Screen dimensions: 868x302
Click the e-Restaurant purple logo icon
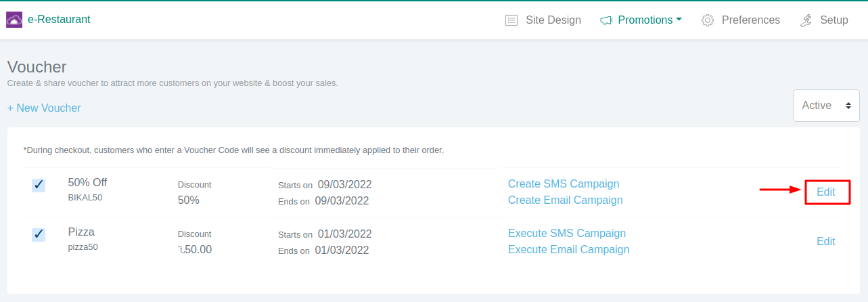pyautogui.click(x=14, y=20)
